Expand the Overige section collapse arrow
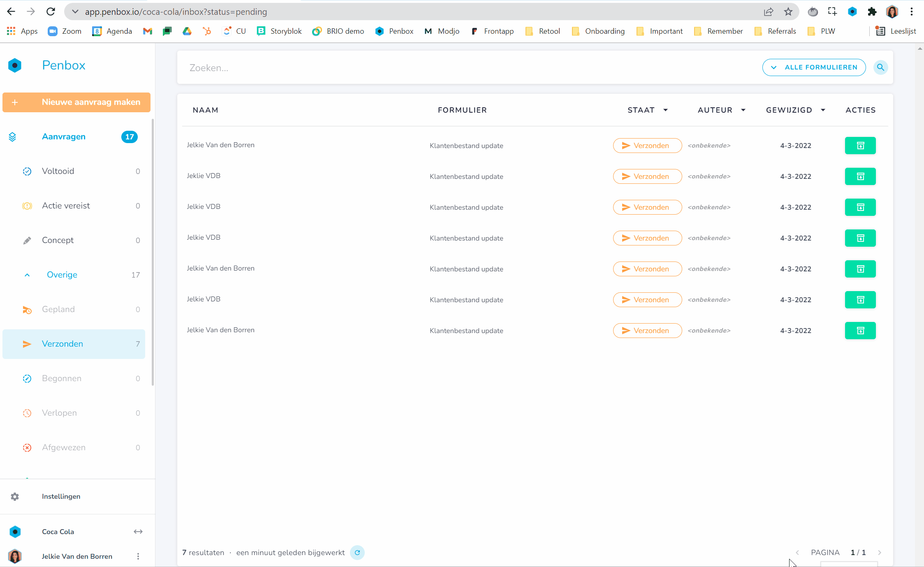924x567 pixels. pyautogui.click(x=27, y=275)
